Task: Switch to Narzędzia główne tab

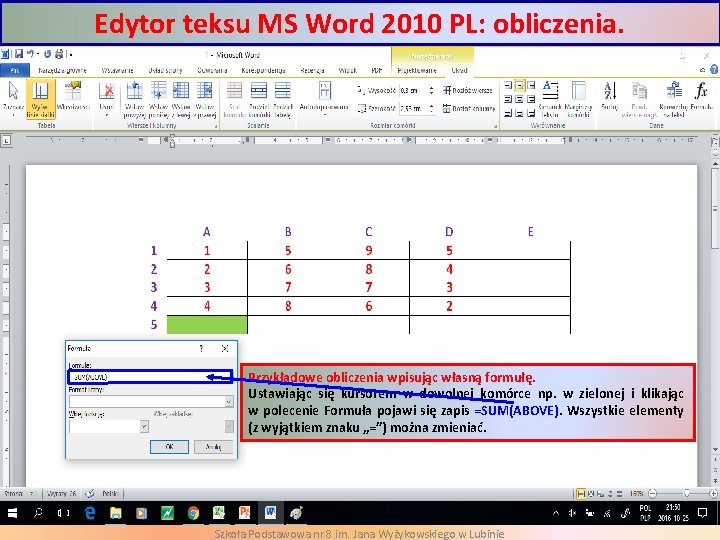Action: click(x=62, y=70)
